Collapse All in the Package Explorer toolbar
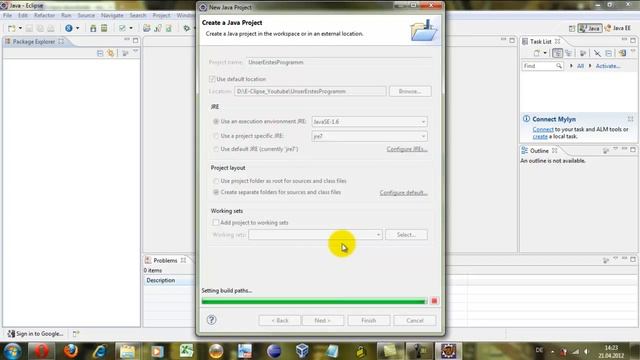 click(100, 53)
